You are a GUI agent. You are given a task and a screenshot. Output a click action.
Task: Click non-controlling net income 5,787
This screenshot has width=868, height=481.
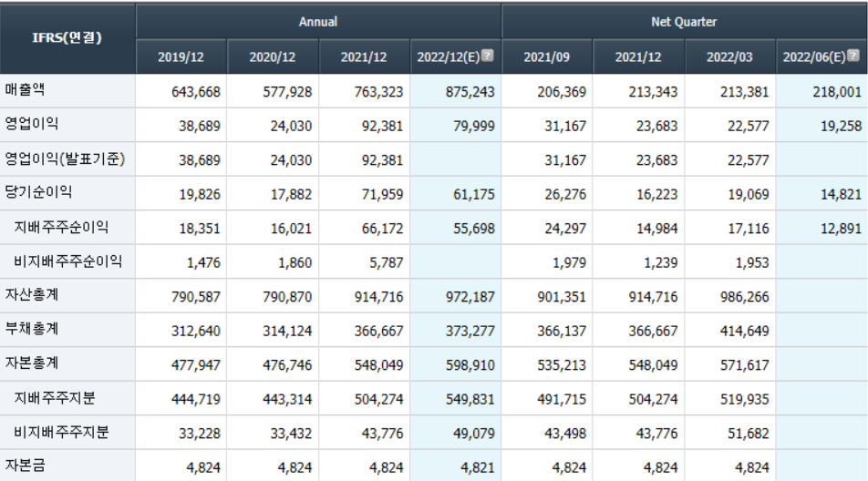[387, 262]
